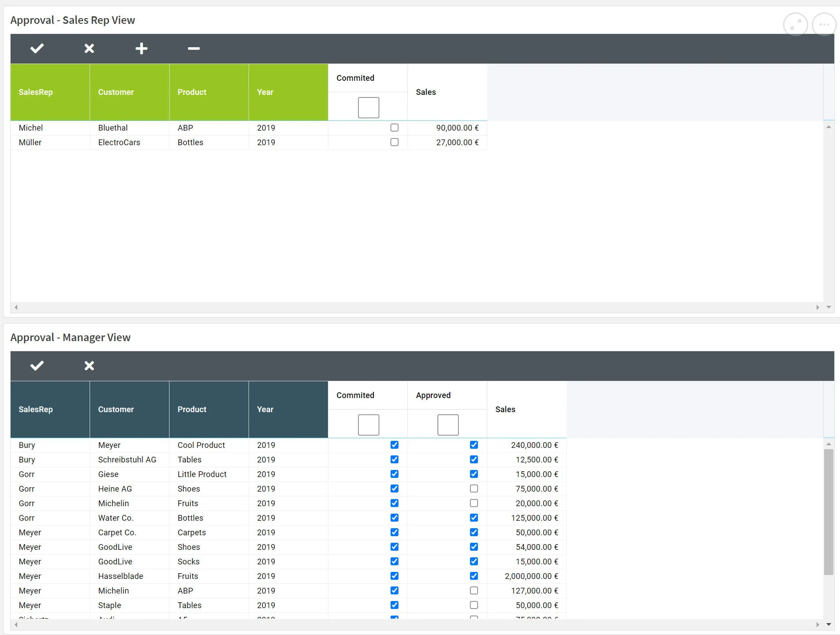This screenshot has width=840, height=635.
Task: Click the SalesRep column header in Sales Rep View
Action: tap(50, 92)
